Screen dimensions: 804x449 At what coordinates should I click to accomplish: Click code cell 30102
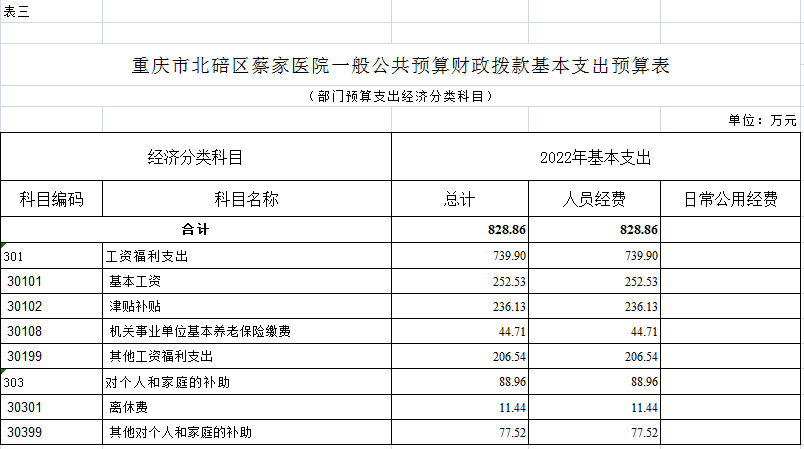tap(51, 306)
